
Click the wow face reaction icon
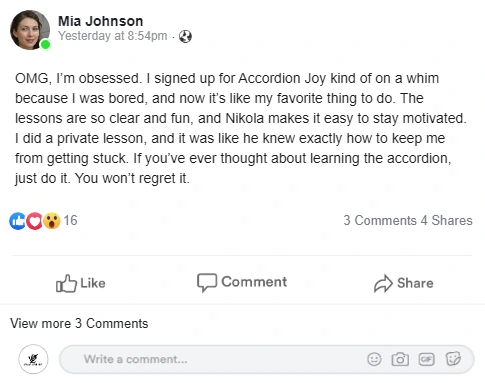(x=52, y=221)
